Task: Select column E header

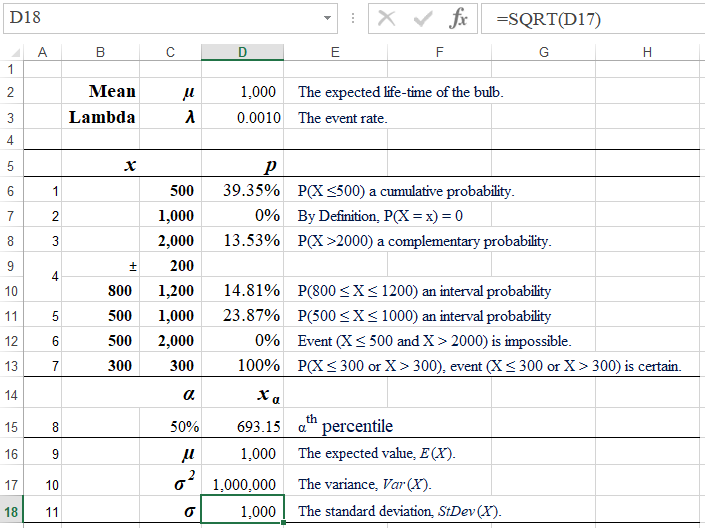Action: 335,53
